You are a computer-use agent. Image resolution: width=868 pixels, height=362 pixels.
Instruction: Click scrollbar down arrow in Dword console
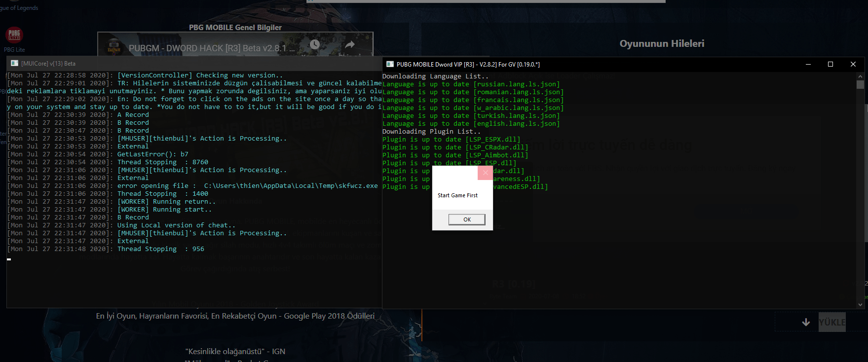tap(861, 305)
